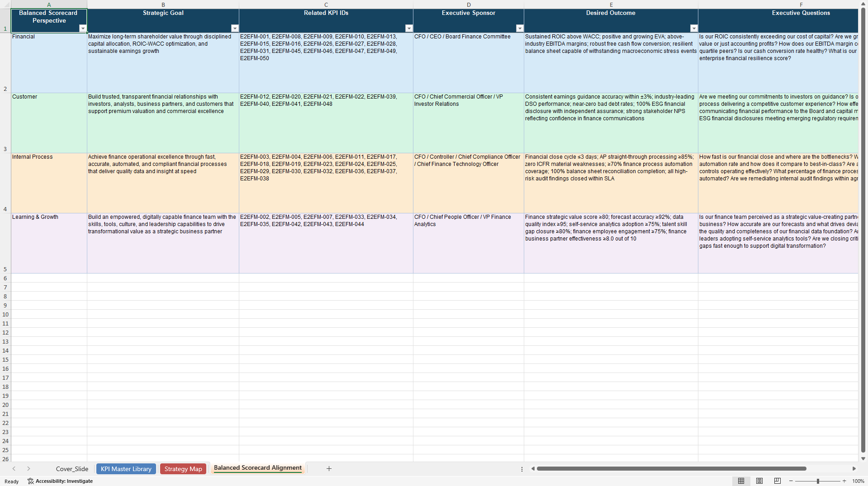Open filter dropdown for Balanced Scorecard Perspective
868x486 pixels.
83,28
